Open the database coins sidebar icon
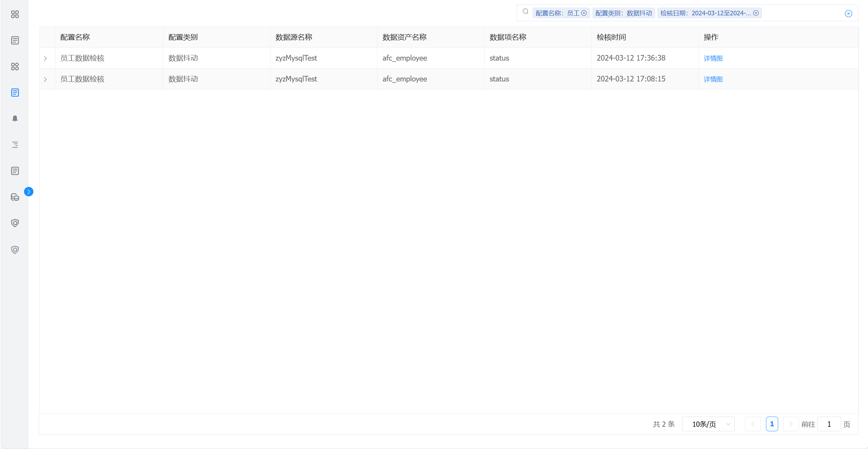Image resolution: width=868 pixels, height=449 pixels. click(x=15, y=197)
